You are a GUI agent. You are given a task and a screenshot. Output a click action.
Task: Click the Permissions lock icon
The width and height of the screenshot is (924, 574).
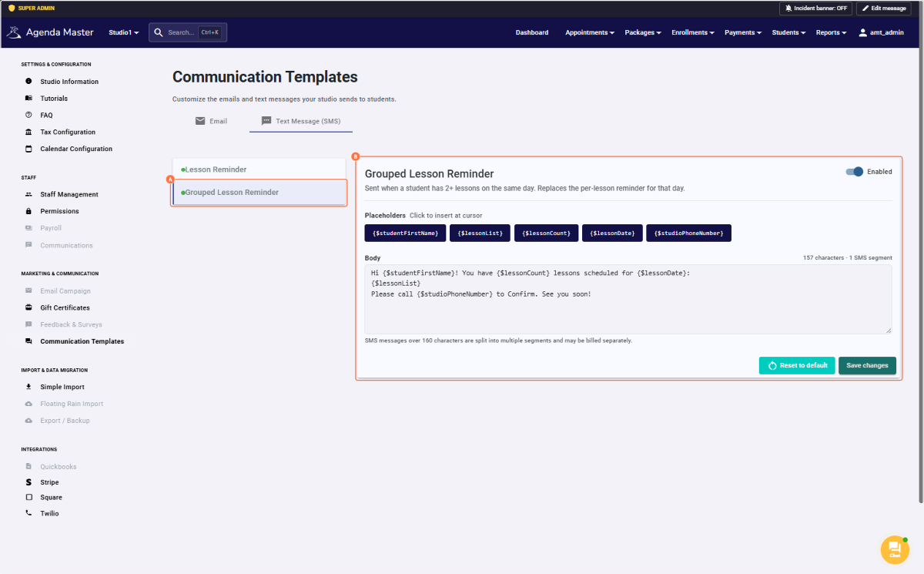(x=28, y=211)
